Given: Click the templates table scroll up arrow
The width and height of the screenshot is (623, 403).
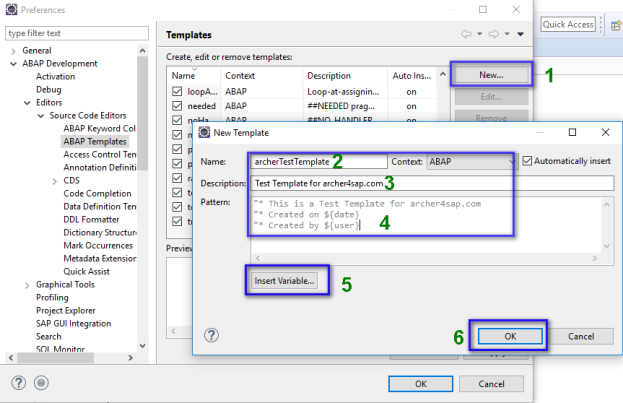Looking at the screenshot, I should 443,74.
